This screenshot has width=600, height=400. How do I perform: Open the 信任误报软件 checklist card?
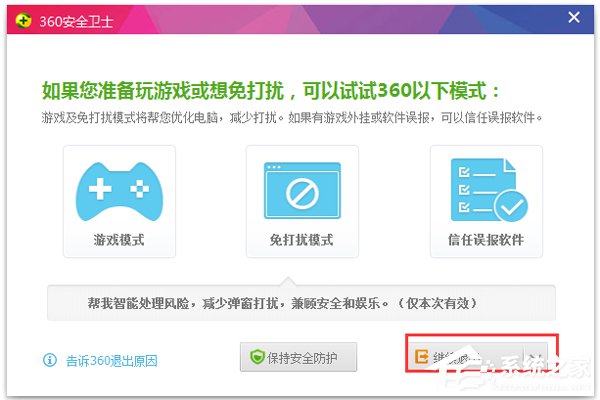coord(486,201)
